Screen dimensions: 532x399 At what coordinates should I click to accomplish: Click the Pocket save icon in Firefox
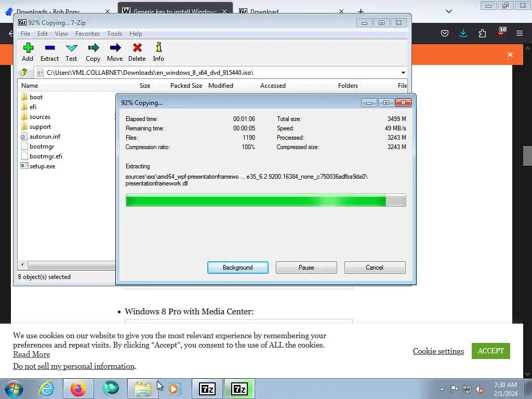coord(445,33)
